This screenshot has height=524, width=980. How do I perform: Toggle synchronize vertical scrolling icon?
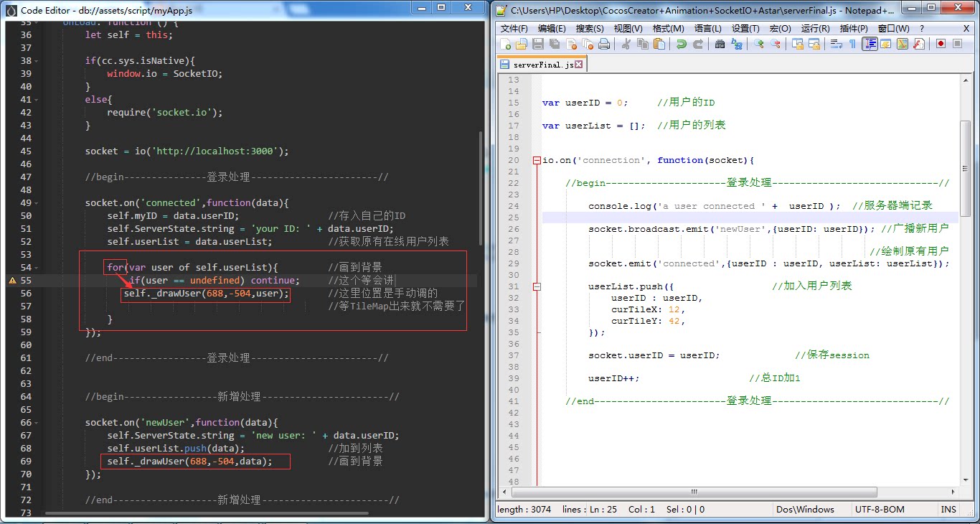coord(797,44)
